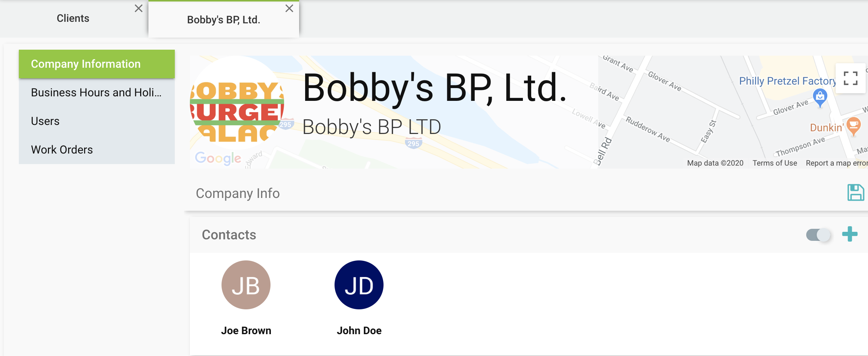868x356 pixels.
Task: Close the Clients tab
Action: click(x=139, y=8)
